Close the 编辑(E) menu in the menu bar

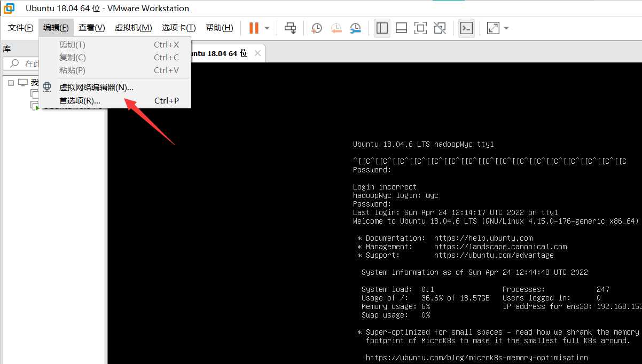56,28
